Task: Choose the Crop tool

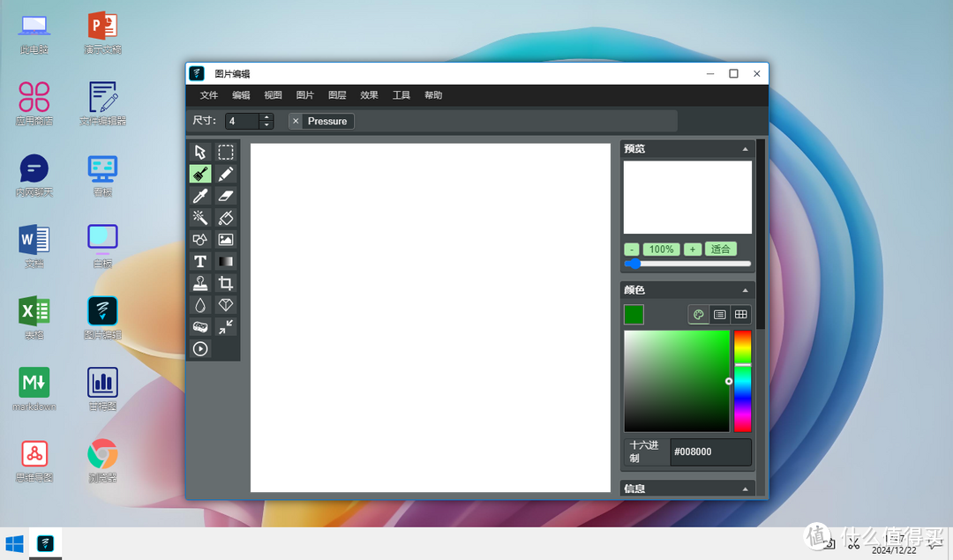Action: click(x=226, y=283)
